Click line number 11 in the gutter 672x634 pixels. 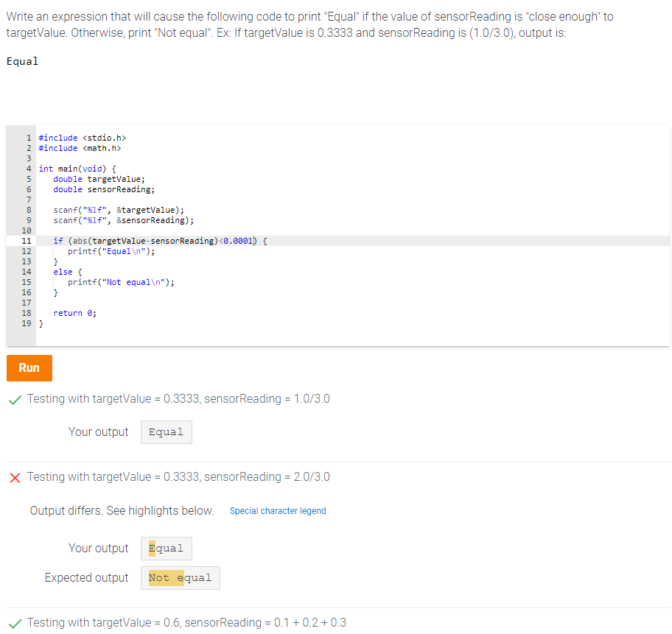click(28, 240)
